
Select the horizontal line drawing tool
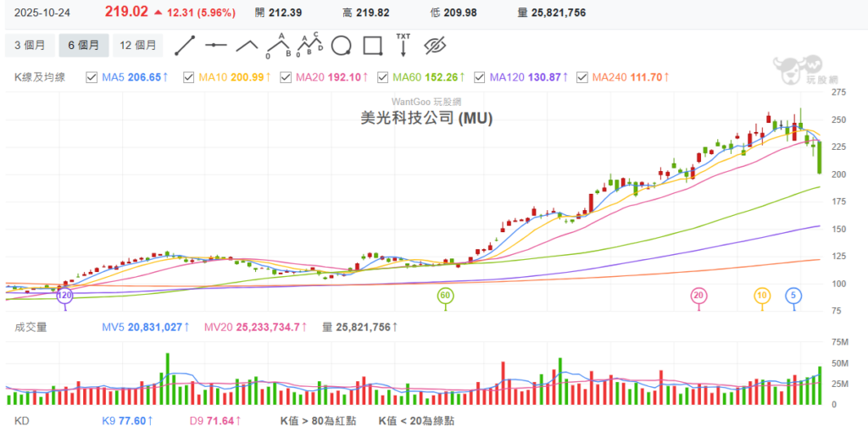216,44
